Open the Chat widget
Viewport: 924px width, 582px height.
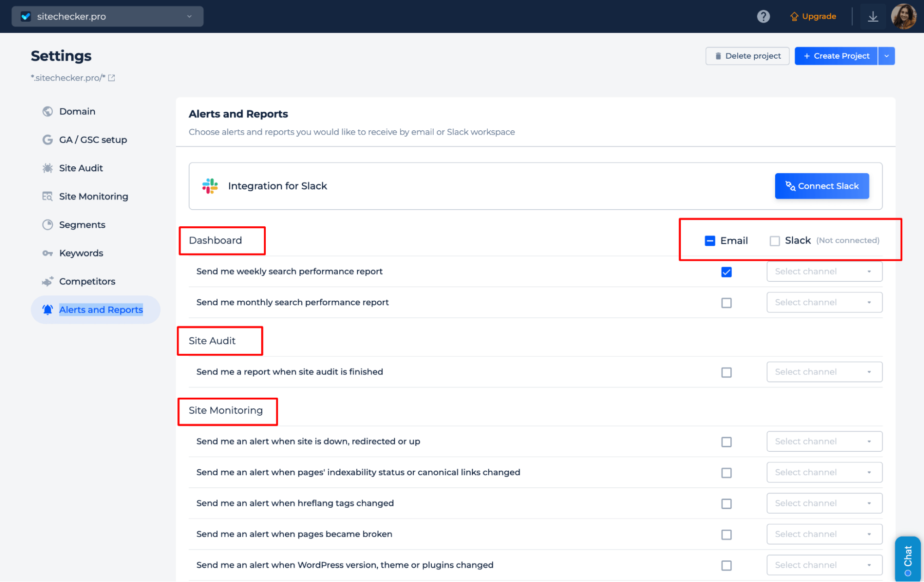pos(908,559)
